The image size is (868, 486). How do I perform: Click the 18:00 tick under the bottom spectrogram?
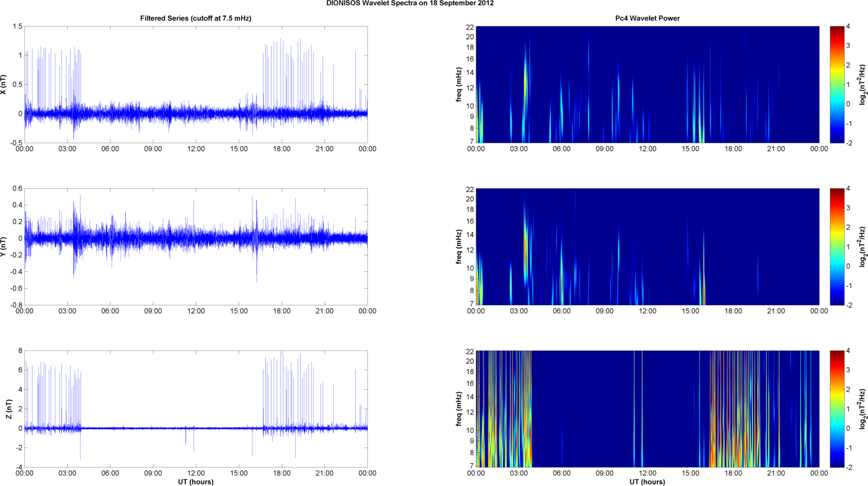[x=733, y=473]
